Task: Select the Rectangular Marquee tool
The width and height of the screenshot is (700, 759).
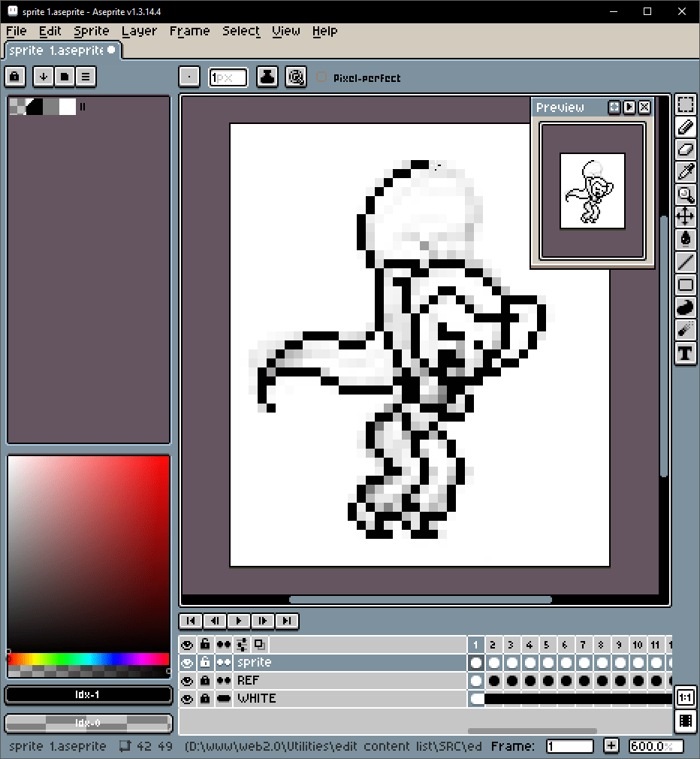Action: (685, 104)
